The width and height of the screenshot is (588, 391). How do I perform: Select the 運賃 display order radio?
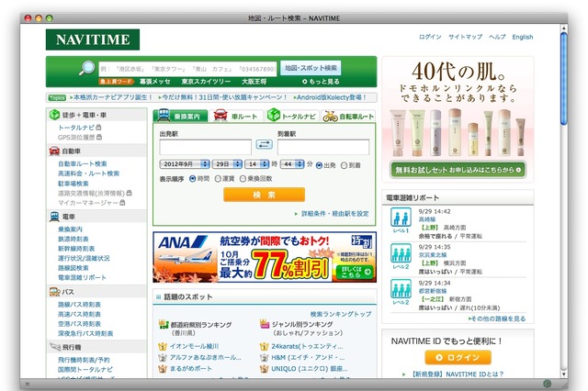[218, 179]
